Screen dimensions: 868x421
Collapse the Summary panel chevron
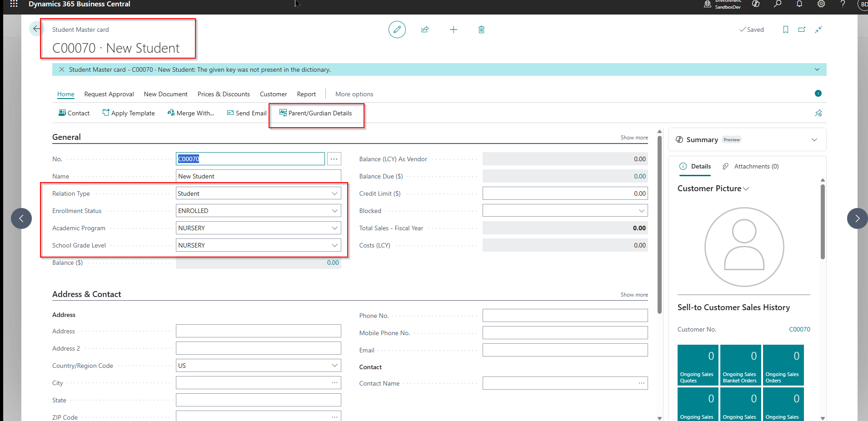pos(814,140)
